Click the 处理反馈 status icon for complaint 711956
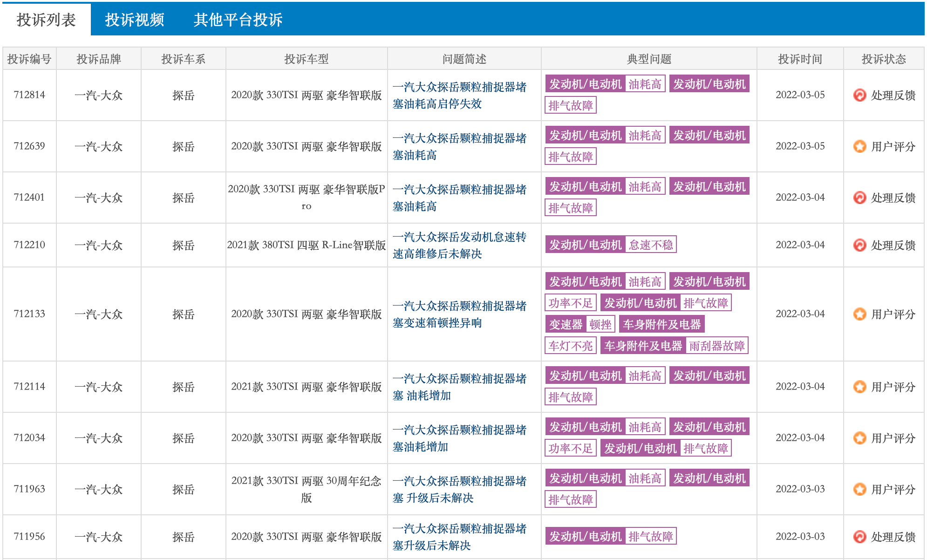 click(x=859, y=537)
